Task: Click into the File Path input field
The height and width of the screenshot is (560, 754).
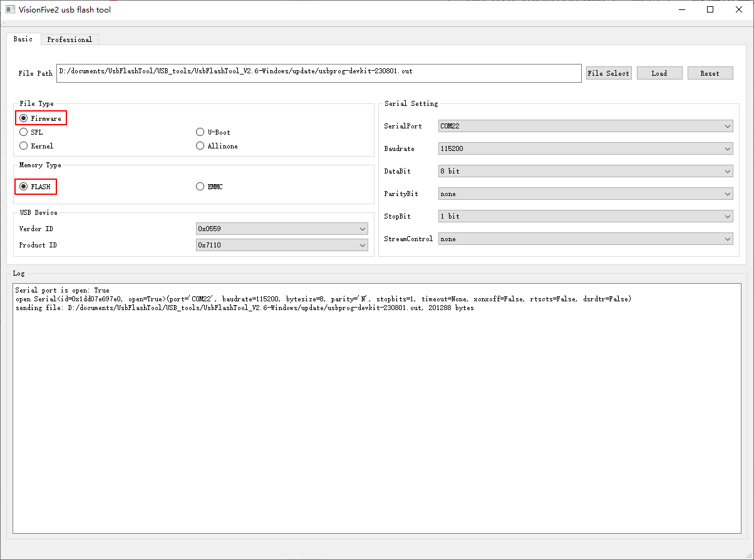Action: tap(319, 73)
